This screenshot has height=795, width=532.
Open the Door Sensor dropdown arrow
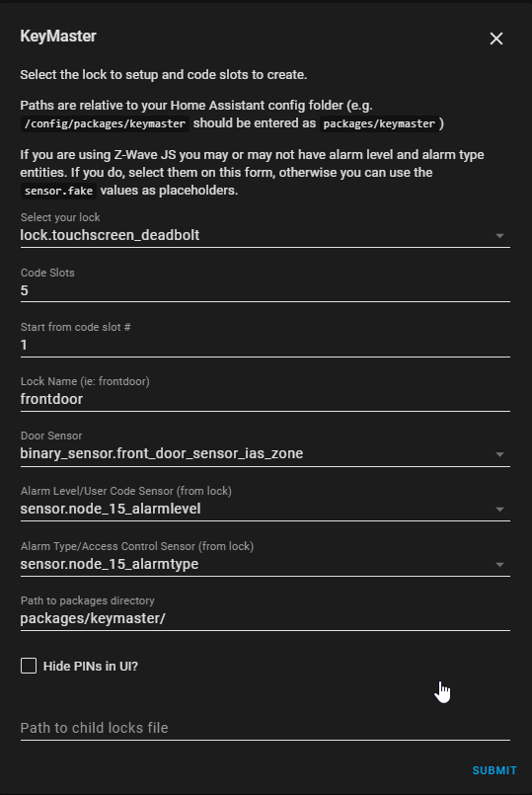(499, 454)
